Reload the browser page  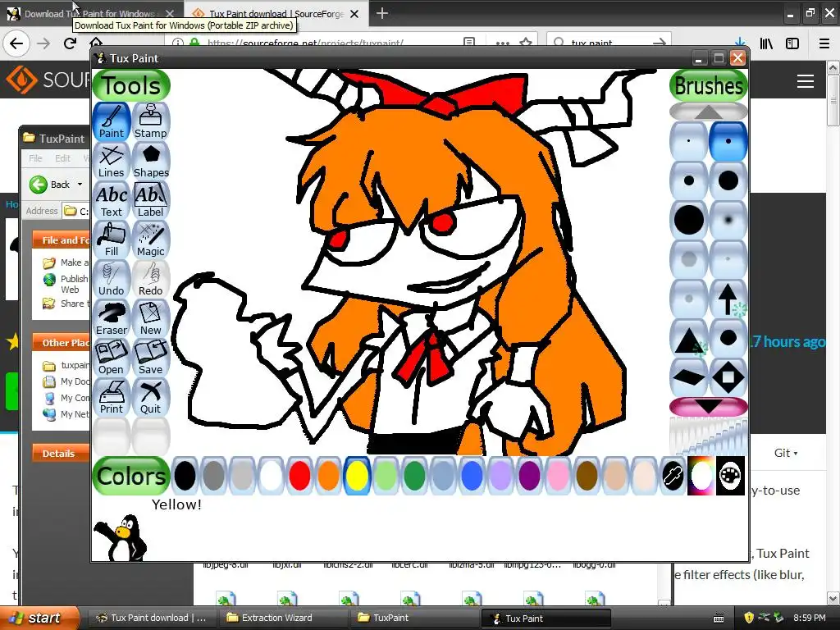[71, 43]
